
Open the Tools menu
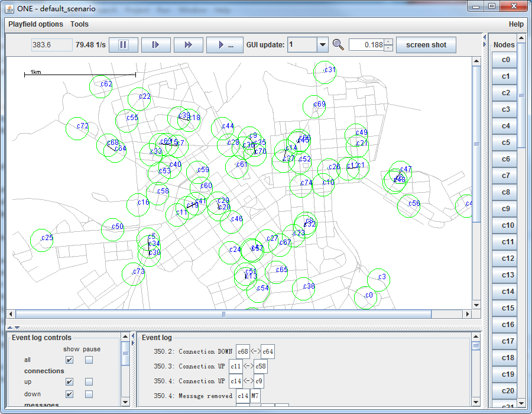[x=79, y=24]
